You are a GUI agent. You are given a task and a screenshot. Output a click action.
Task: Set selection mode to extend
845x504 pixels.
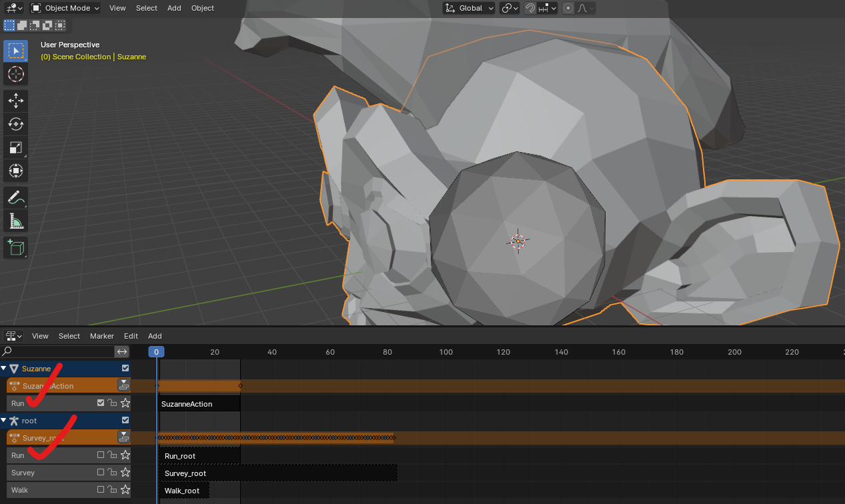coord(22,25)
